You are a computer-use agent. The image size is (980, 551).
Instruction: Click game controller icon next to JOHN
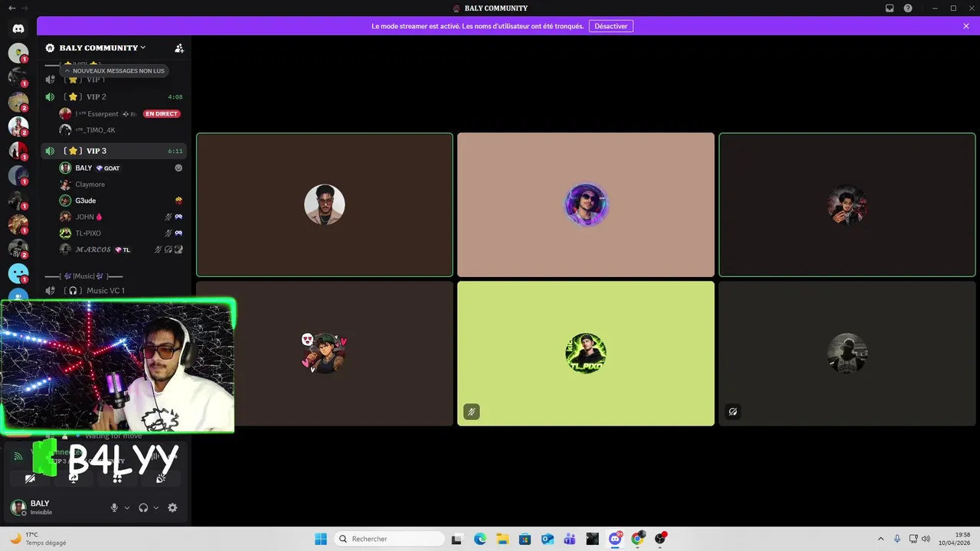178,217
